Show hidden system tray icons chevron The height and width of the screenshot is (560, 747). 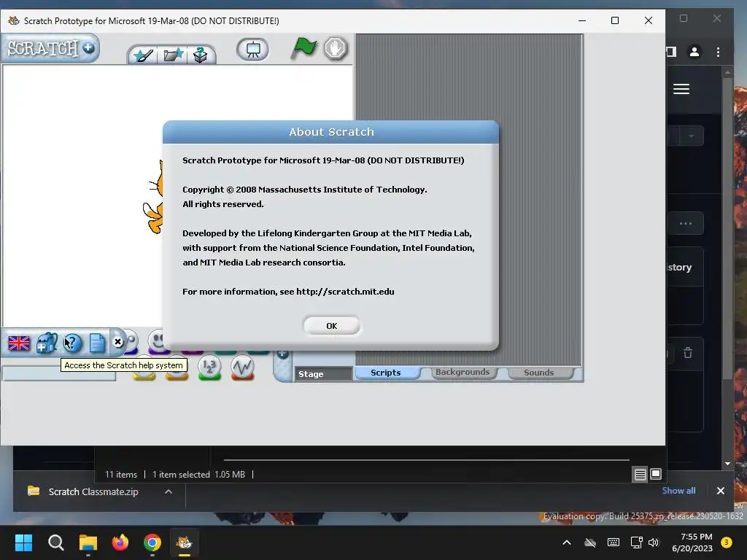point(566,542)
